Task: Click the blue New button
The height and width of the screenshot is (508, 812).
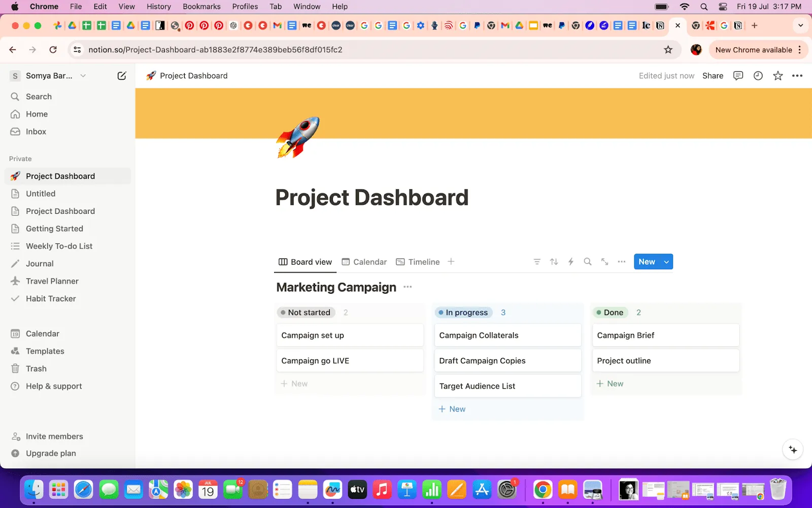Action: click(647, 262)
